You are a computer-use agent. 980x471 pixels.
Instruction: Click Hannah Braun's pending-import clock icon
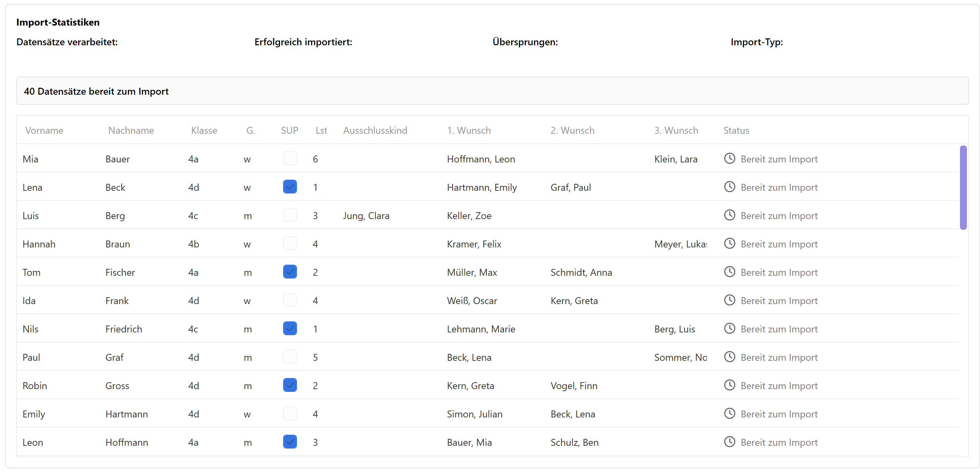(729, 244)
